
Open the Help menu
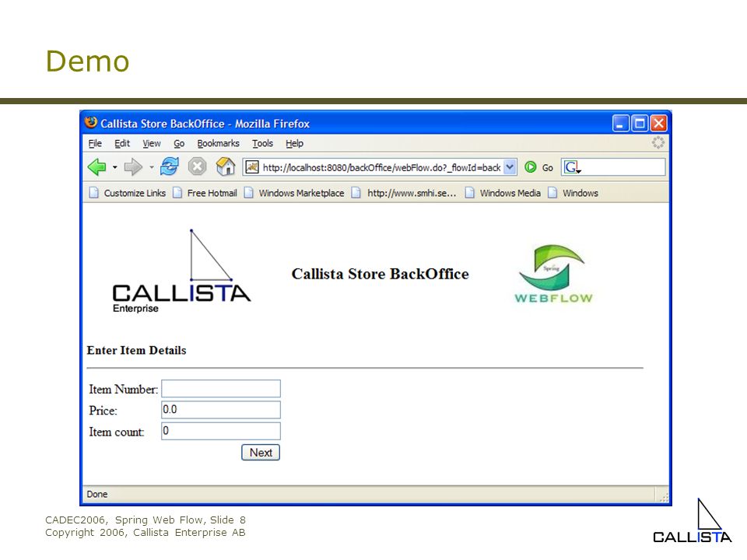(294, 143)
